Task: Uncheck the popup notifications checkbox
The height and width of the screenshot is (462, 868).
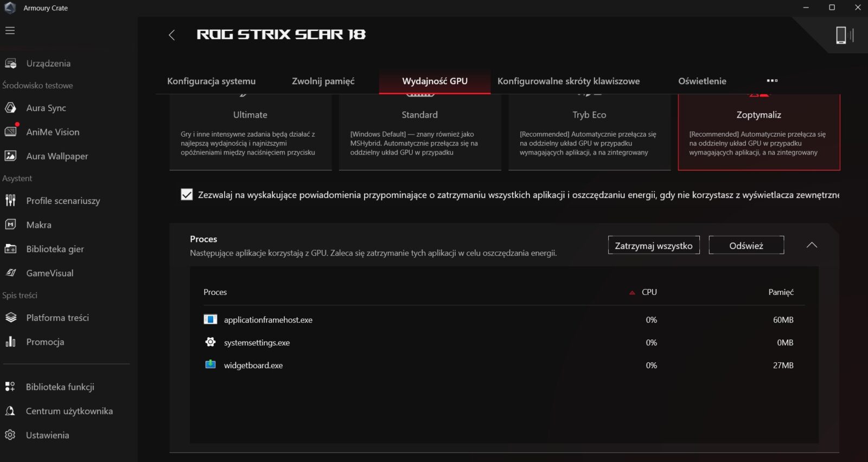Action: [187, 195]
